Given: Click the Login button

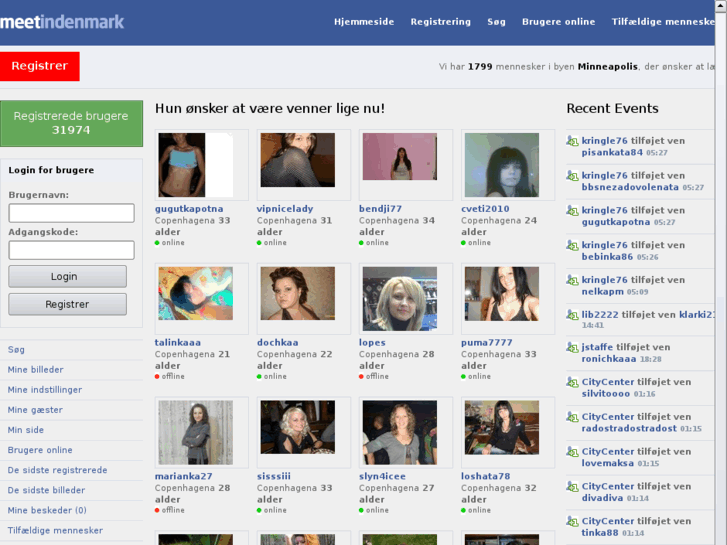Looking at the screenshot, I should click(67, 276).
